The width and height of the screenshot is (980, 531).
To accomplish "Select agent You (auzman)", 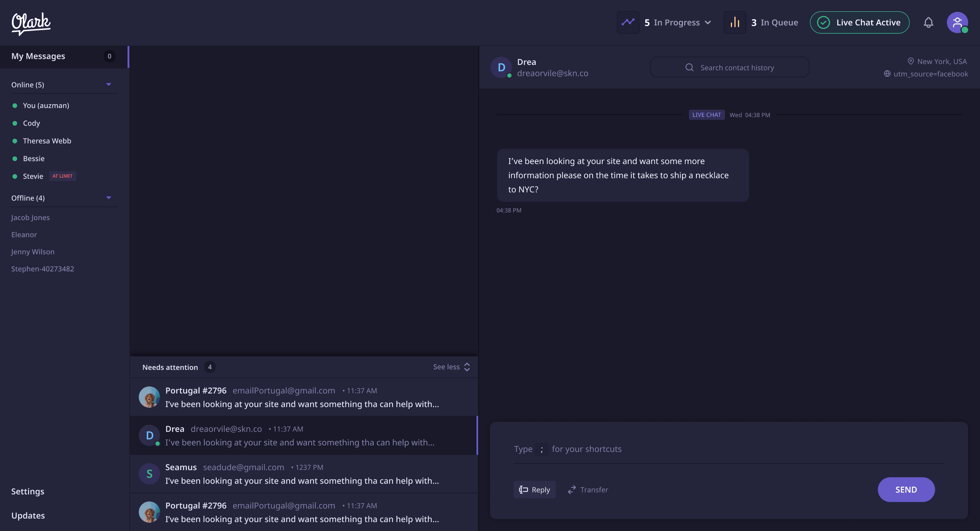I will pyautogui.click(x=46, y=105).
